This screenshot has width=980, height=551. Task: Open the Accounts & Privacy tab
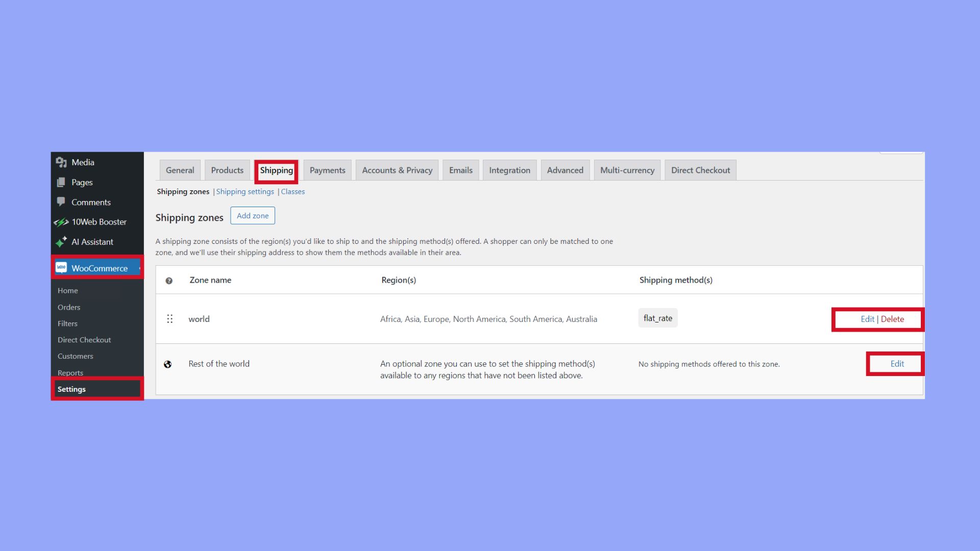click(x=397, y=170)
